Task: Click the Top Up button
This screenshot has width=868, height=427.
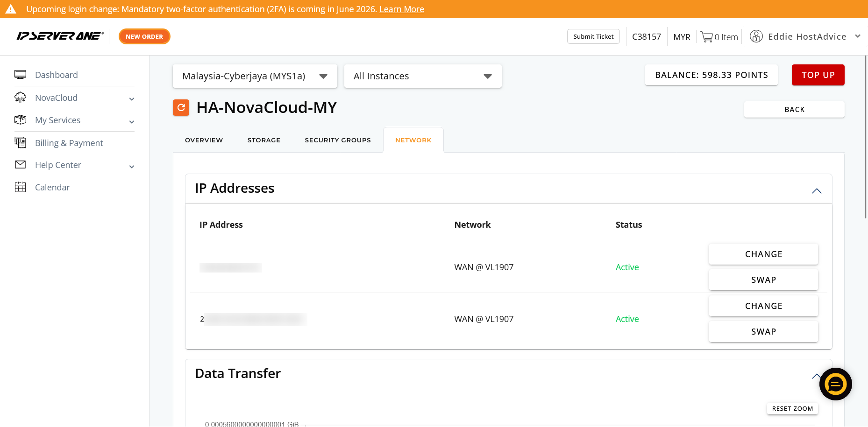Action: pos(818,75)
